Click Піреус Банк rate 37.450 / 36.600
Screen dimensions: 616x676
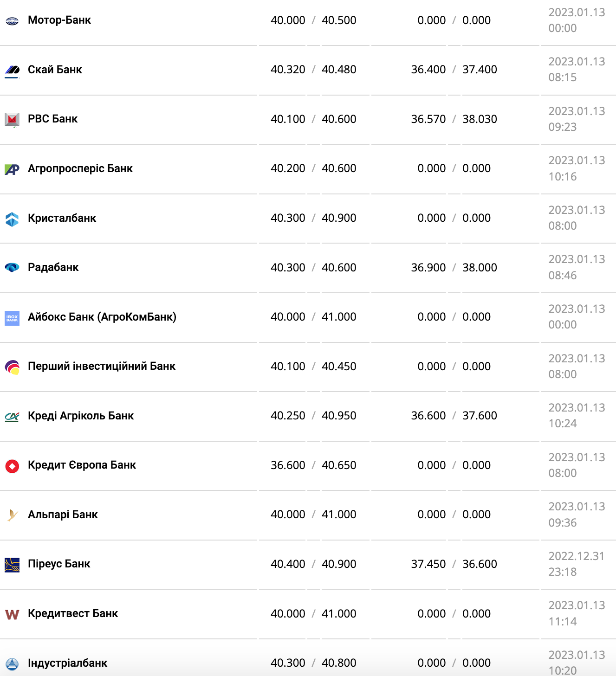[454, 564]
